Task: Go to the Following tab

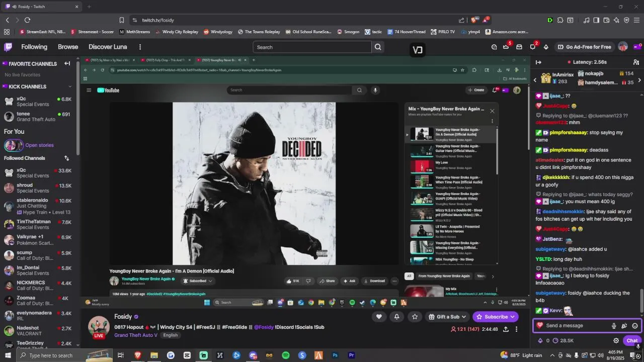Action: click(34, 47)
